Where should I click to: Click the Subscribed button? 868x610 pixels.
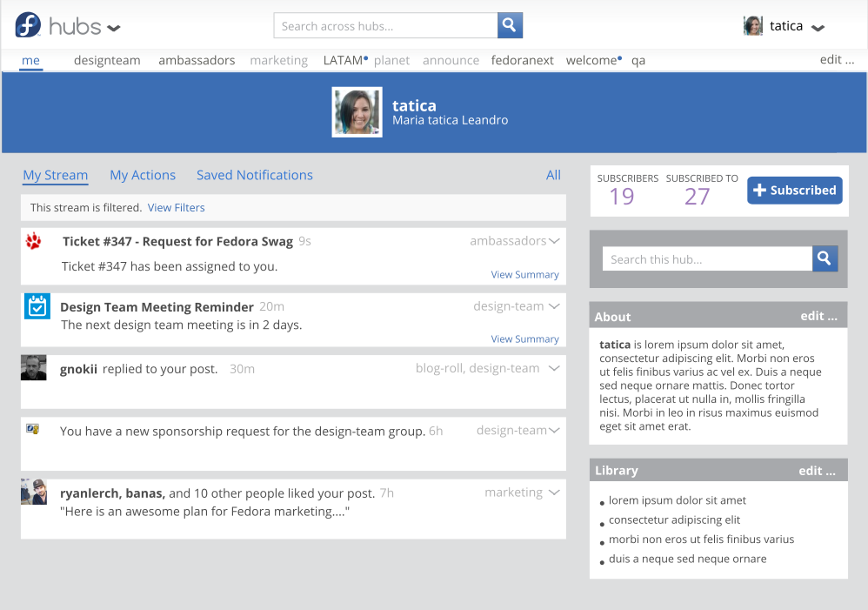(x=795, y=190)
